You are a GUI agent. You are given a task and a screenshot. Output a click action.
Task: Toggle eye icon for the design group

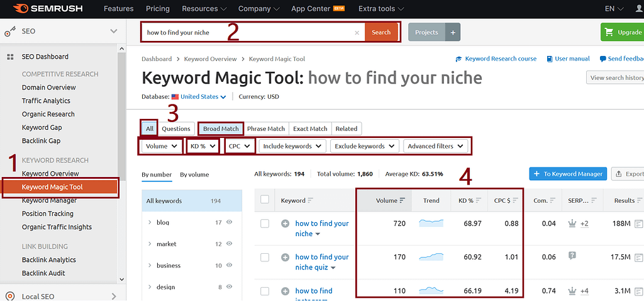point(230,287)
